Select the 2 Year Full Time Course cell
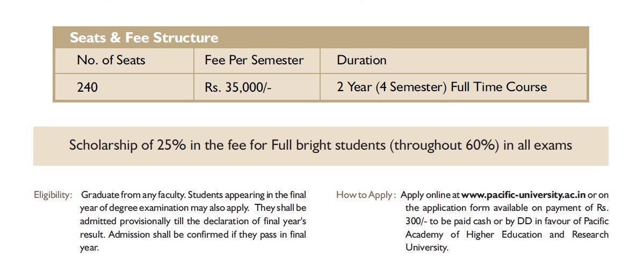 coord(442,87)
